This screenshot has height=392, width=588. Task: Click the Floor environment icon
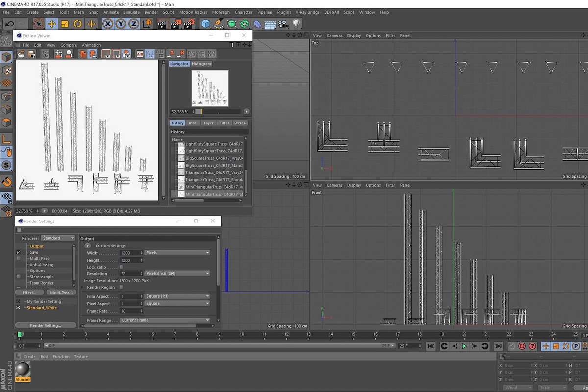270,24
